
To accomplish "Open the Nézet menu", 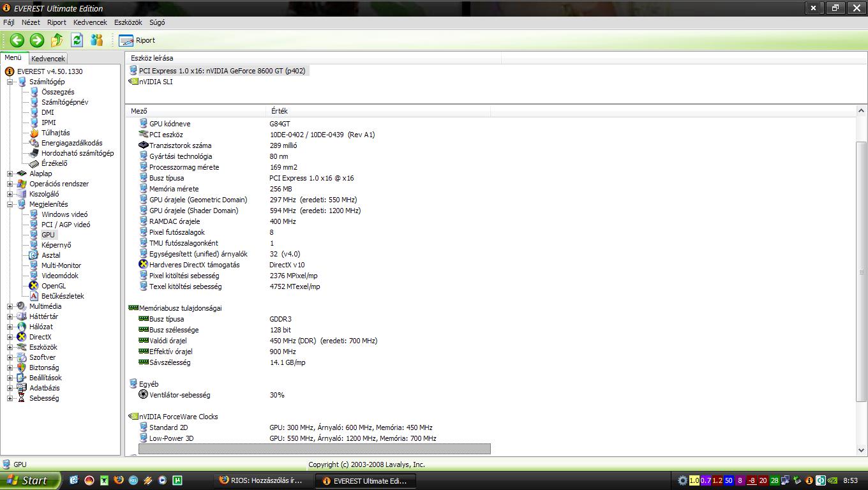I will (31, 22).
